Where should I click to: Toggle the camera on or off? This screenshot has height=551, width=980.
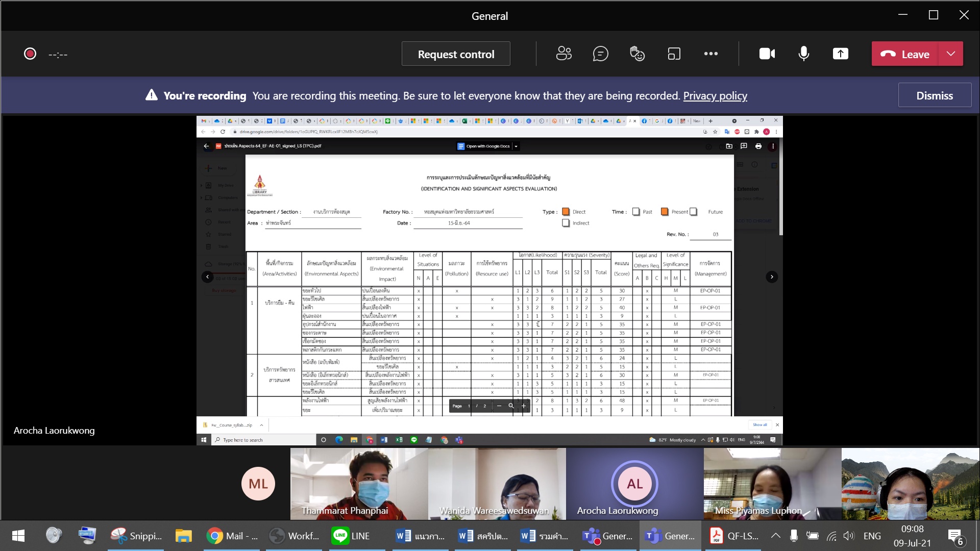(767, 54)
